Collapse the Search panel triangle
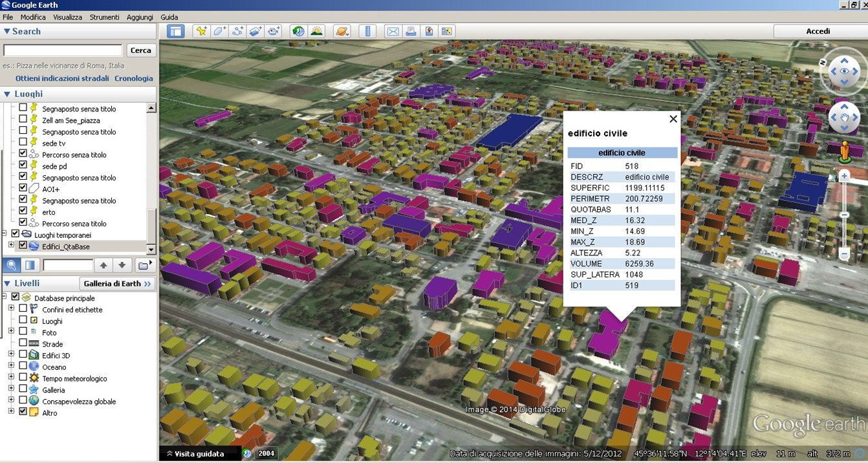Viewport: 868px width, 463px height. tap(7, 31)
